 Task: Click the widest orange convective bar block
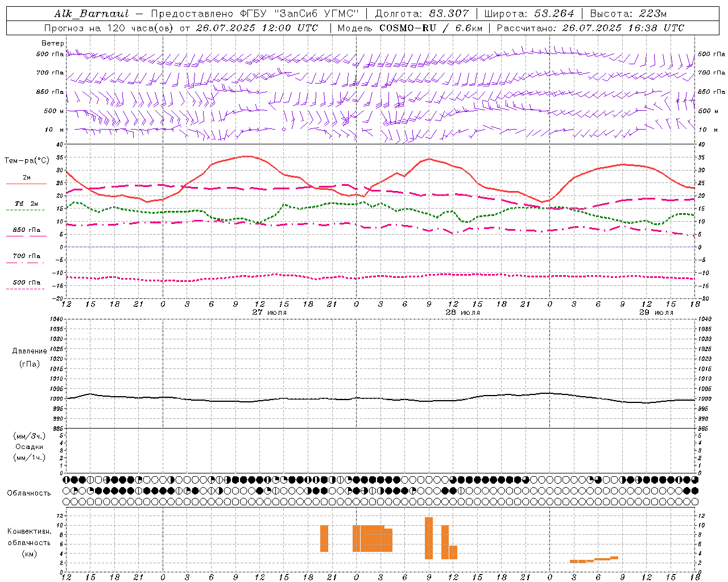[373, 538]
